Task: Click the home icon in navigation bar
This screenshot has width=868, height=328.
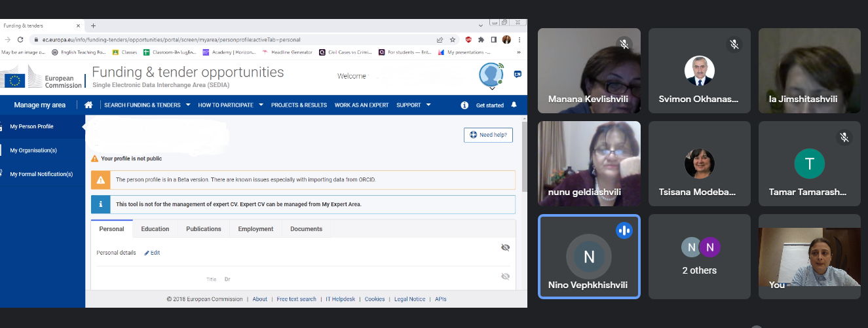Action: 88,105
